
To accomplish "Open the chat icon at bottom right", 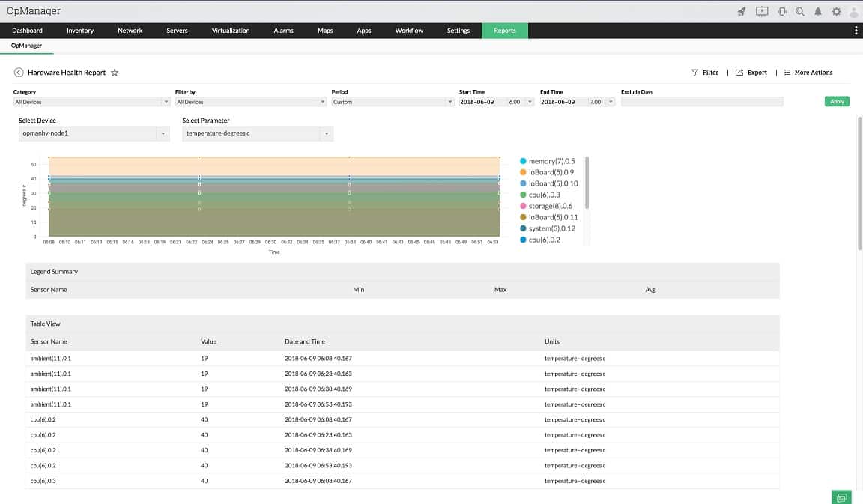I will pyautogui.click(x=841, y=497).
